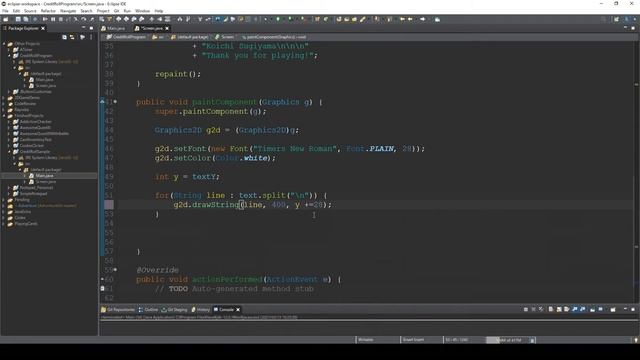Switch to the History tab

click(x=200, y=309)
